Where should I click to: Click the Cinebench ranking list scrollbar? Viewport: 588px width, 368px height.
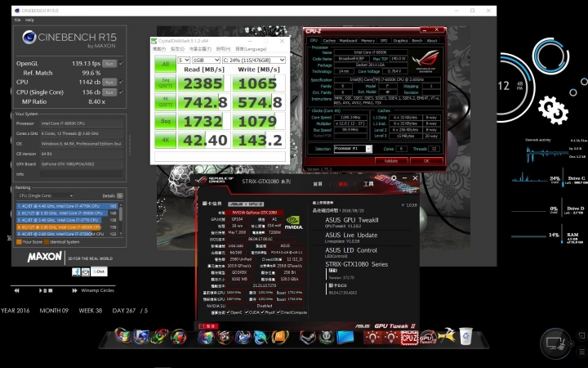[121, 219]
